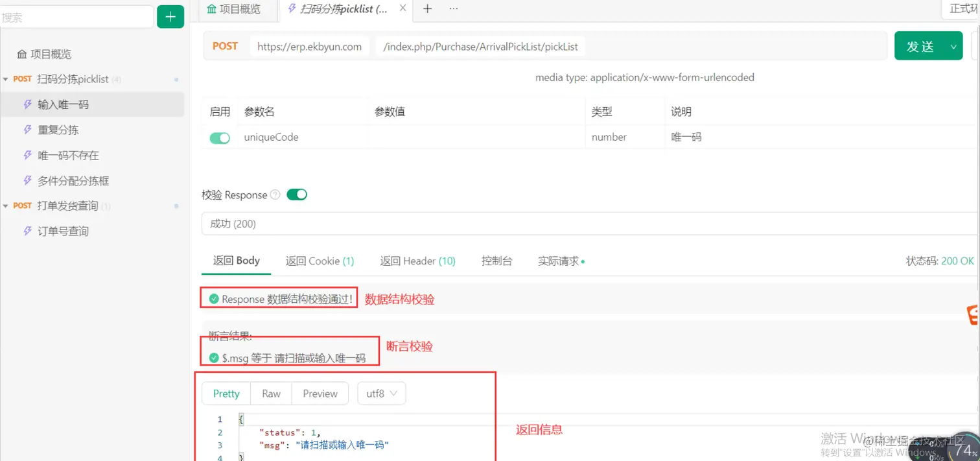Select the Raw view tab

tap(271, 394)
